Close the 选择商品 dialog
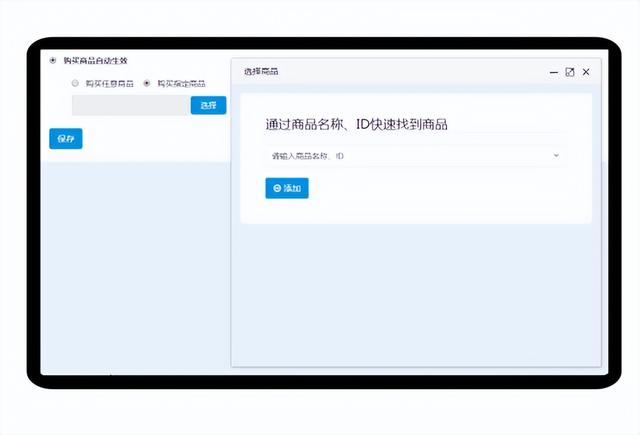The height and width of the screenshot is (435, 640). click(586, 72)
